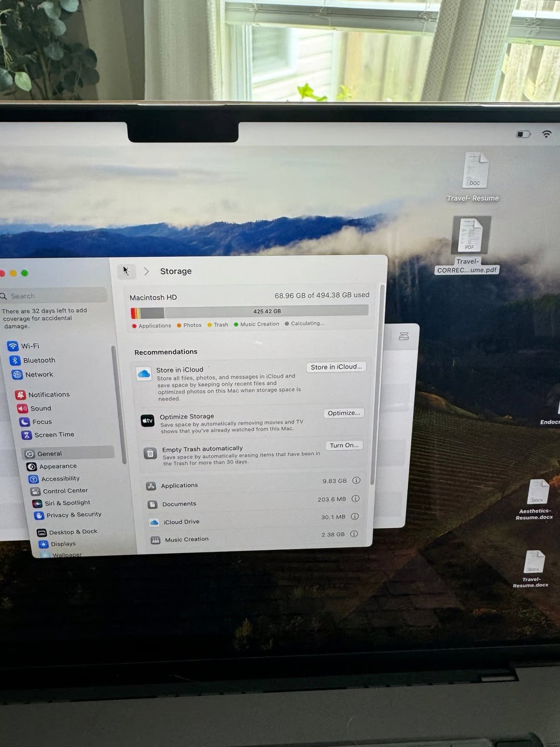Click info icon for Documents storage
This screenshot has width=560, height=747.
tap(355, 499)
